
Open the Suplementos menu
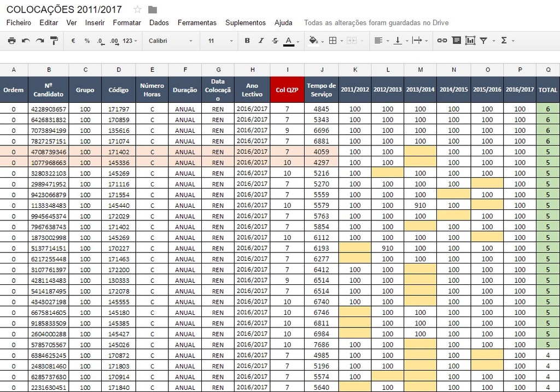246,23
